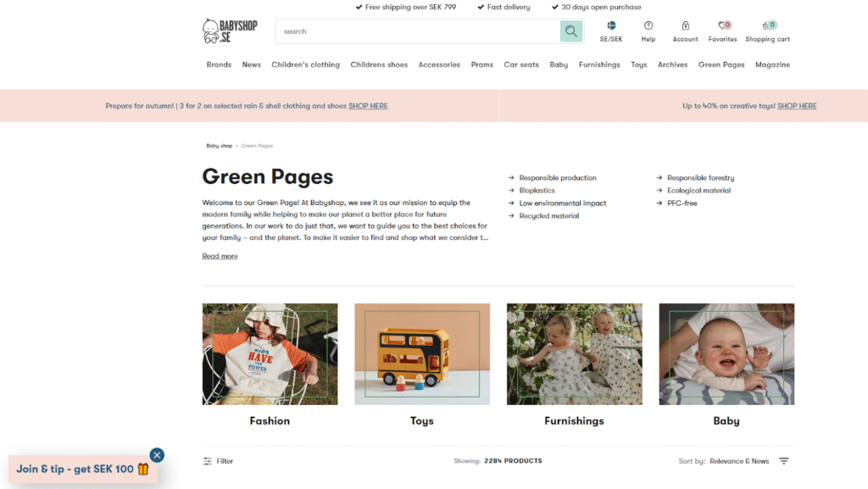Open the Baby menu item

click(559, 64)
